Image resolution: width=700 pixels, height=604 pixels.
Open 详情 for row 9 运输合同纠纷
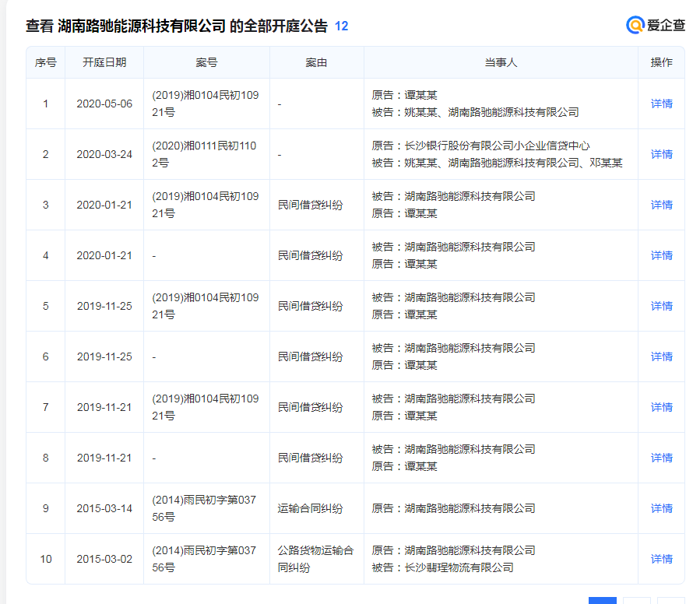coord(661,508)
